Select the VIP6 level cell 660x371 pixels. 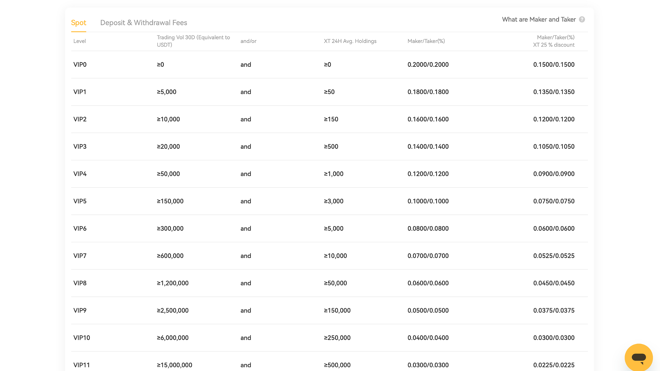click(x=80, y=229)
